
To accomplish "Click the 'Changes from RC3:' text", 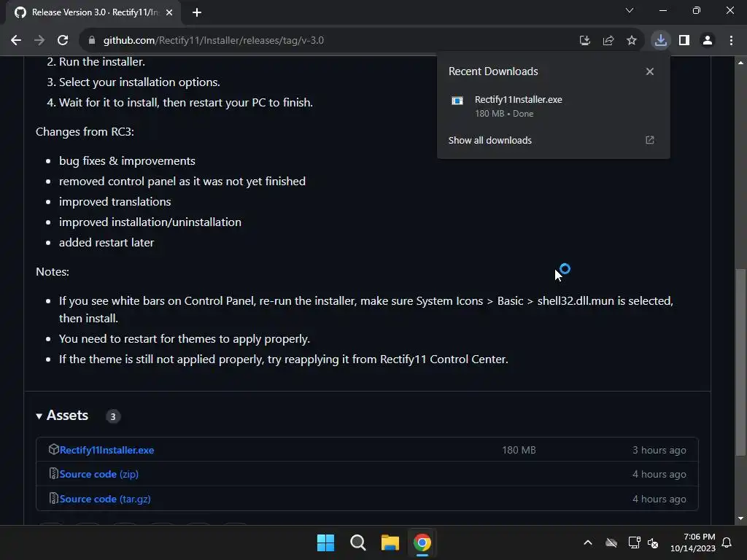I will tap(85, 132).
